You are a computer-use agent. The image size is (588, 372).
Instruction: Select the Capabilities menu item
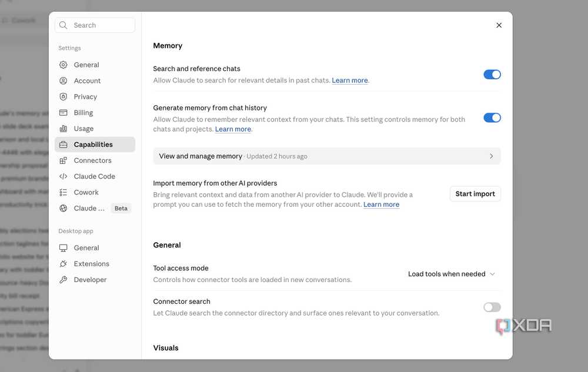pyautogui.click(x=95, y=144)
